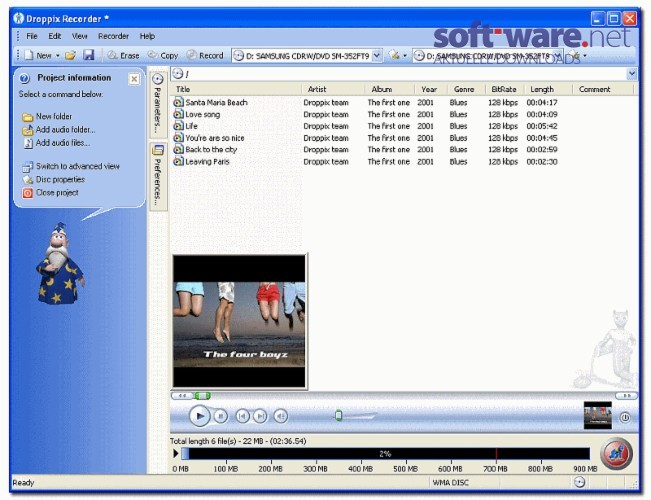Click the rewind button on seek bar
Image resolution: width=651 pixels, height=500 pixels.
coord(182,396)
